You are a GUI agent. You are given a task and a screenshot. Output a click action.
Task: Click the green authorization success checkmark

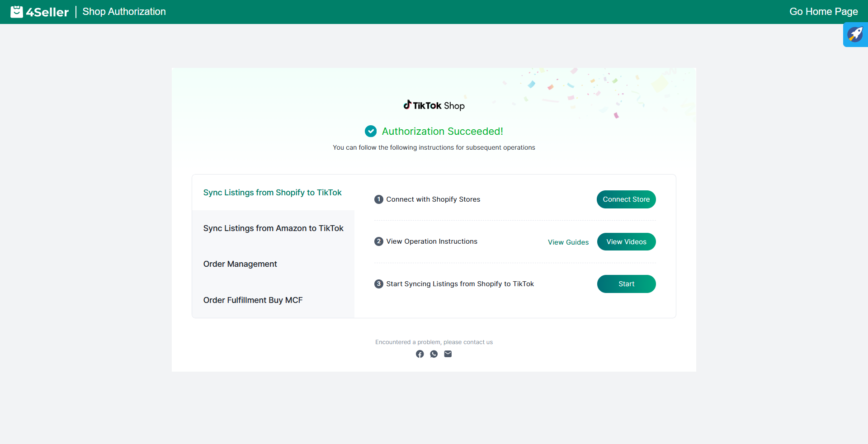tap(371, 131)
